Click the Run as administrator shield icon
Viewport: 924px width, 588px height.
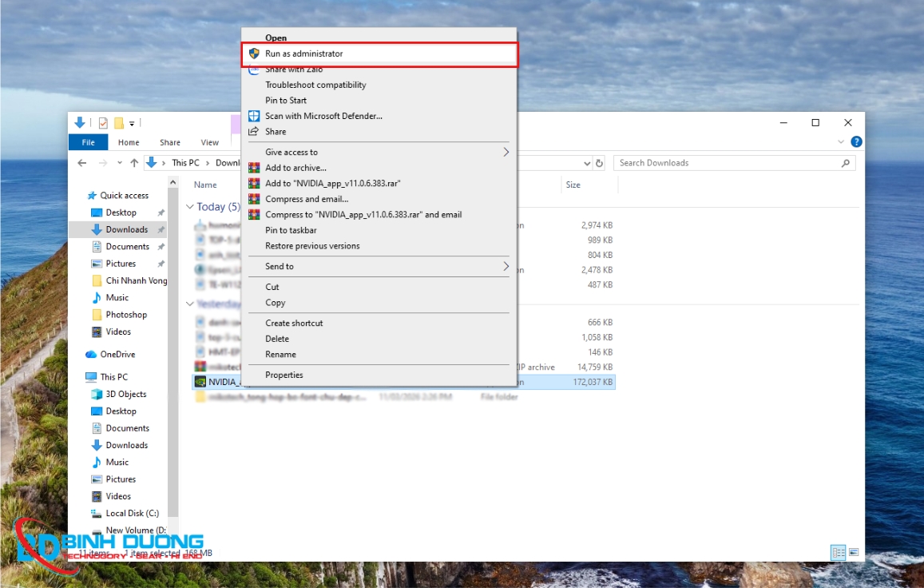pyautogui.click(x=255, y=54)
